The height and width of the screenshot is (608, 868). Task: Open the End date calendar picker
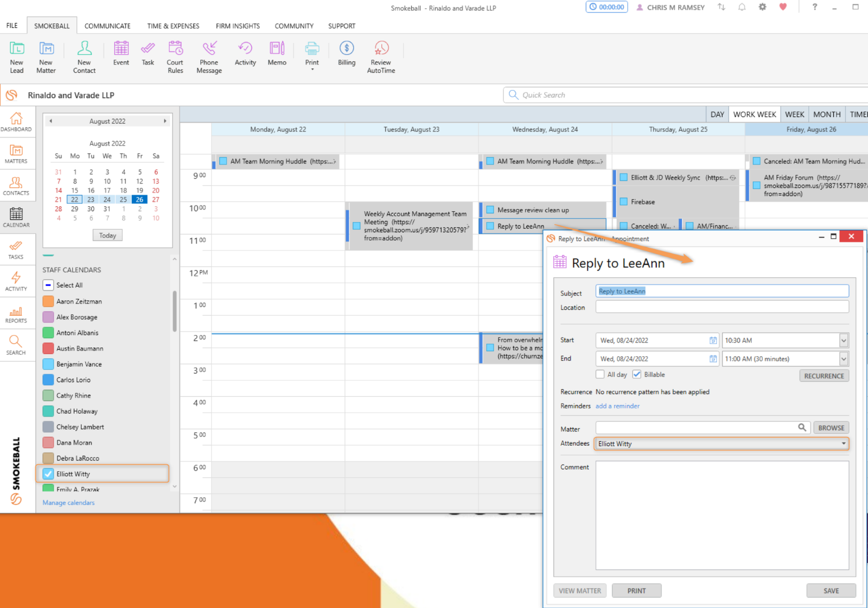(713, 359)
